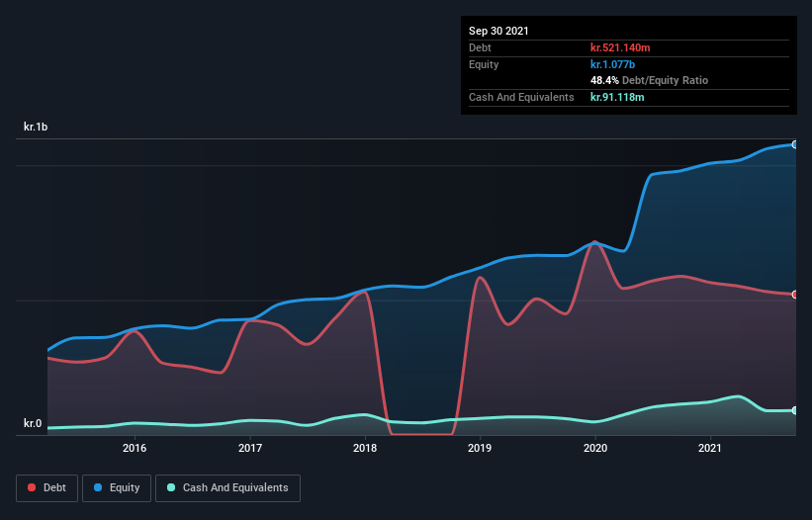The width and height of the screenshot is (812, 520).
Task: Click the kr.0 y-axis label
Action: 33,423
